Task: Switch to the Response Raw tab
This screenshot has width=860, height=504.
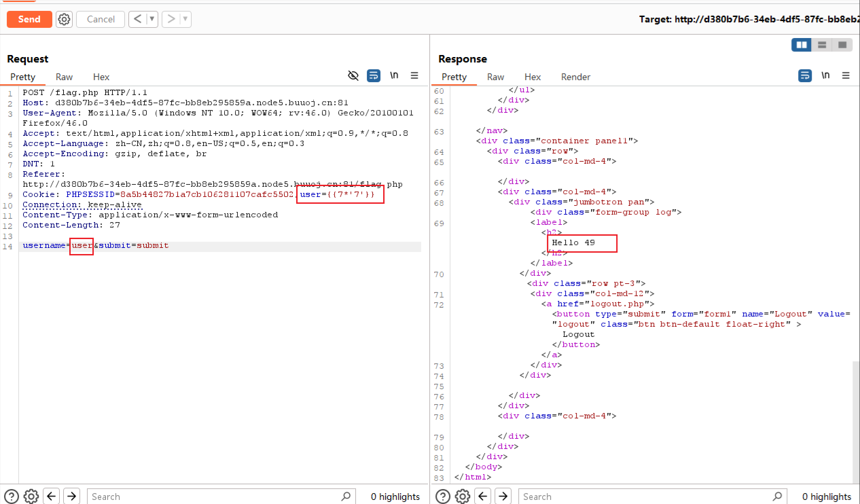Action: click(496, 77)
